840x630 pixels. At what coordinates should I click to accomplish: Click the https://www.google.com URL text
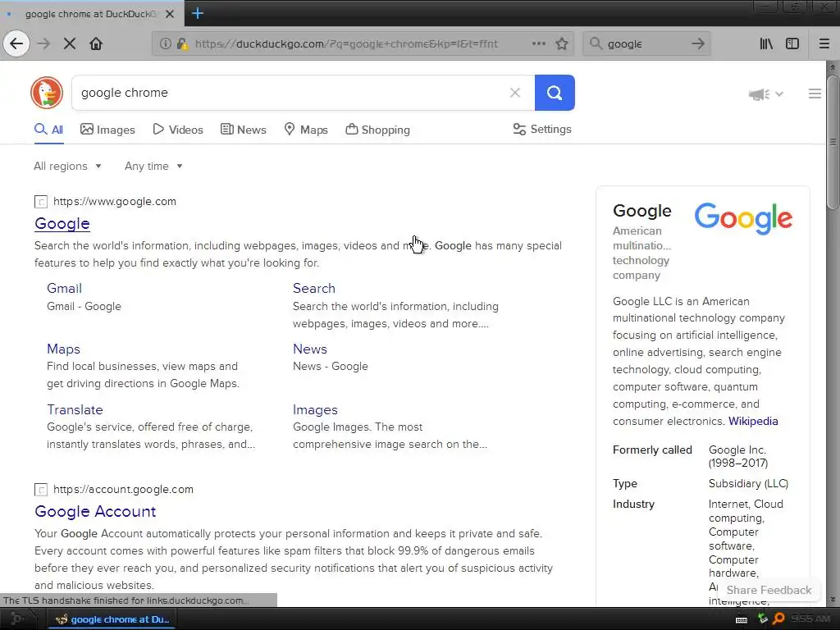pyautogui.click(x=115, y=202)
